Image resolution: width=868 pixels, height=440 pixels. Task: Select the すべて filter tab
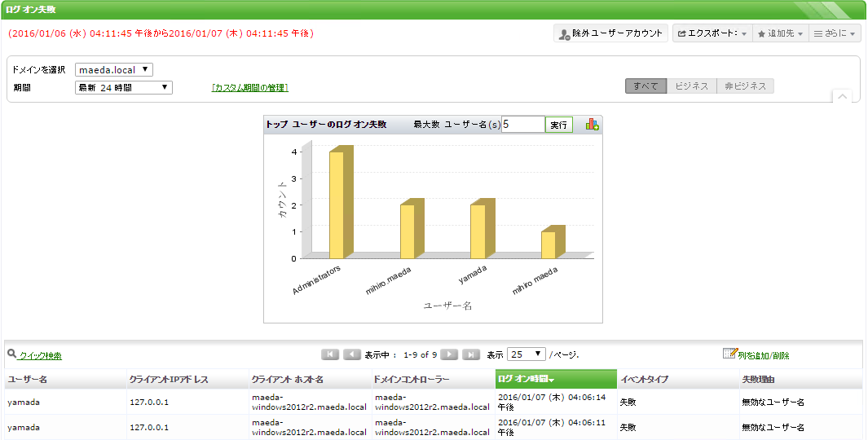[x=645, y=86]
